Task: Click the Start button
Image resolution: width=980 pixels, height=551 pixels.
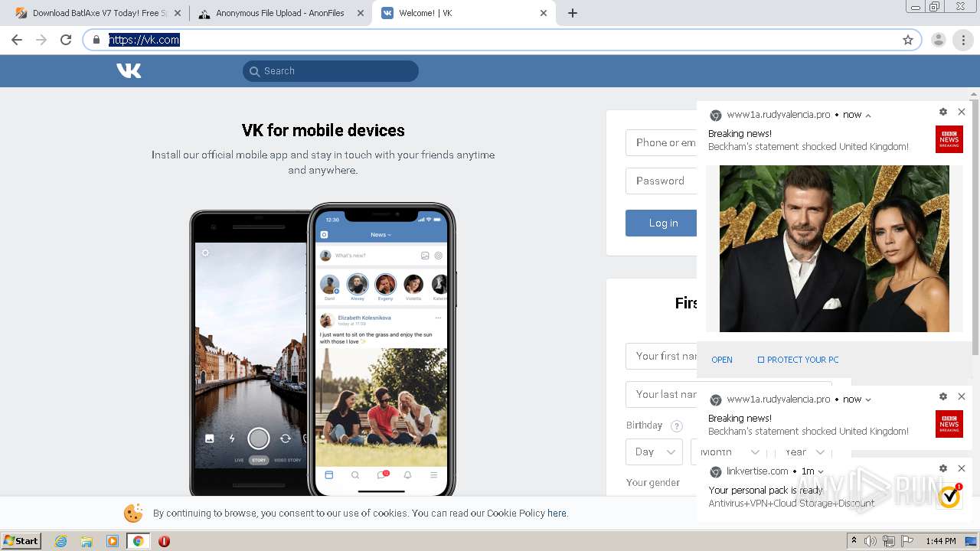Action: coord(21,541)
